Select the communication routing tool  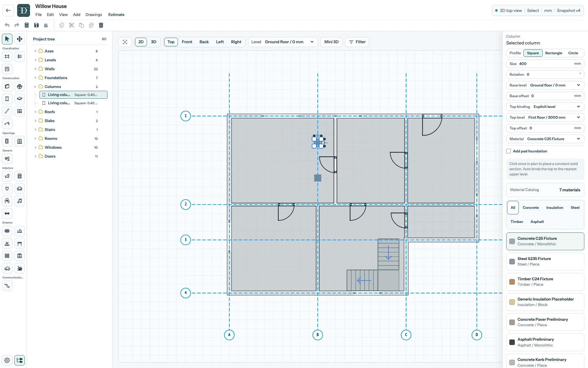(x=7, y=286)
